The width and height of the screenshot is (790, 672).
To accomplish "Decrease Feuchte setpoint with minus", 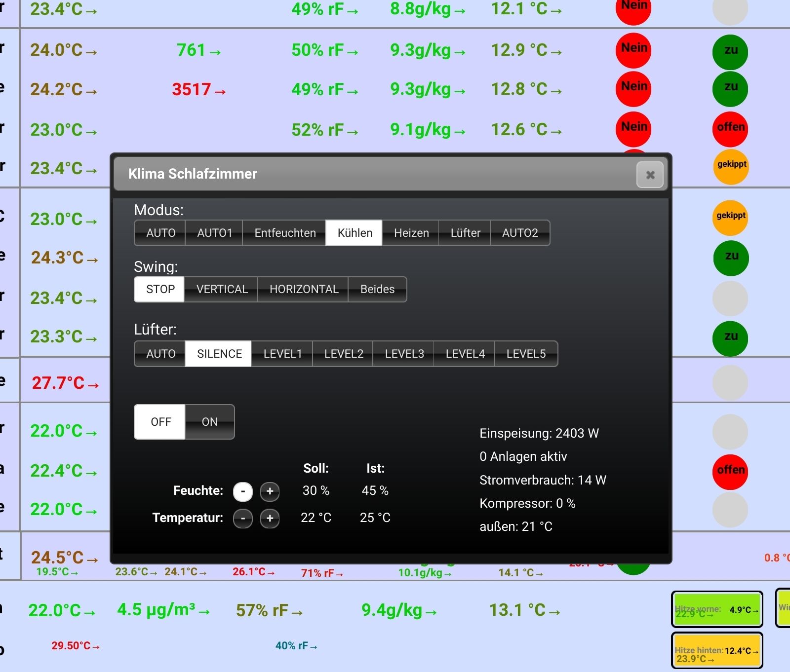I will tap(242, 491).
